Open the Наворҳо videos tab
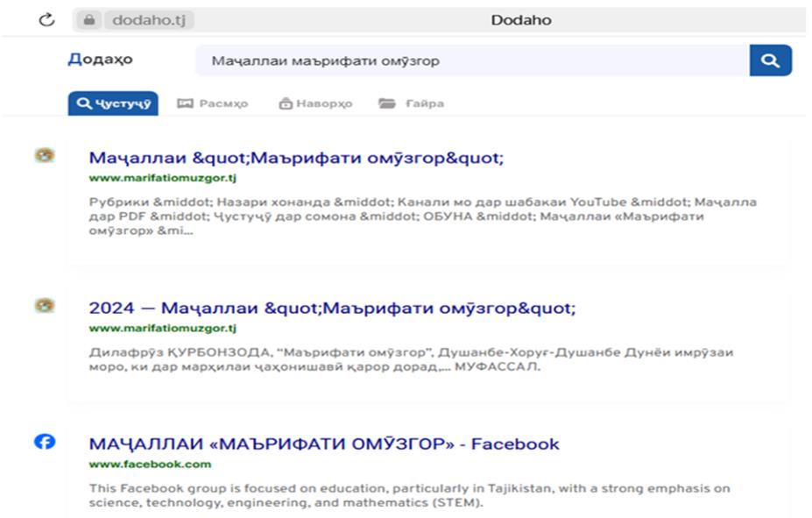This screenshot has width=812, height=518. [315, 103]
